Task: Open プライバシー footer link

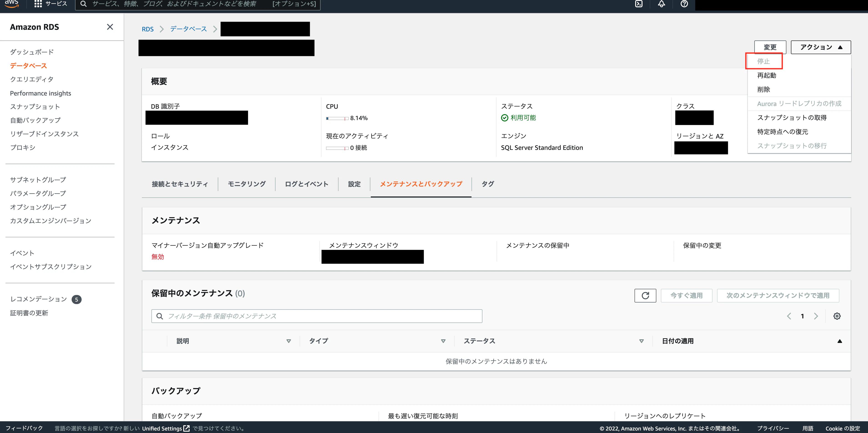Action: click(773, 428)
